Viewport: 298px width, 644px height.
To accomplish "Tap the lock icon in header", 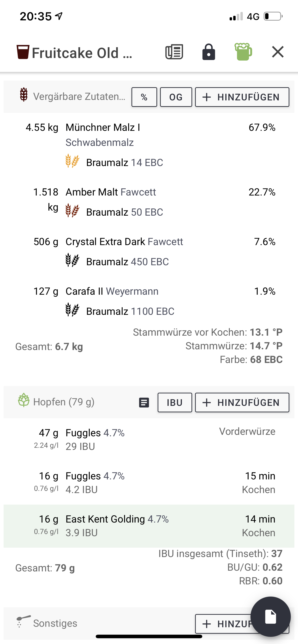I will point(209,52).
